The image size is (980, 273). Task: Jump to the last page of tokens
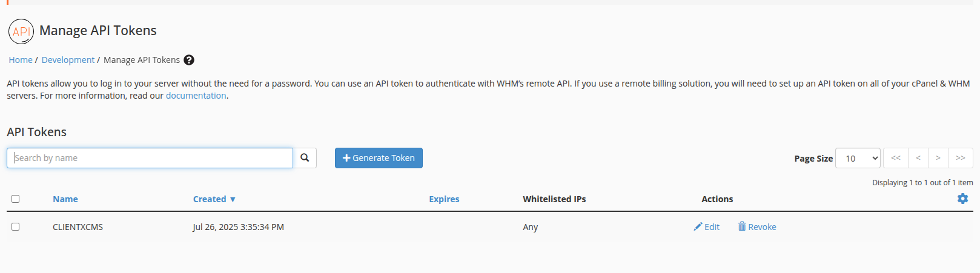pos(960,158)
